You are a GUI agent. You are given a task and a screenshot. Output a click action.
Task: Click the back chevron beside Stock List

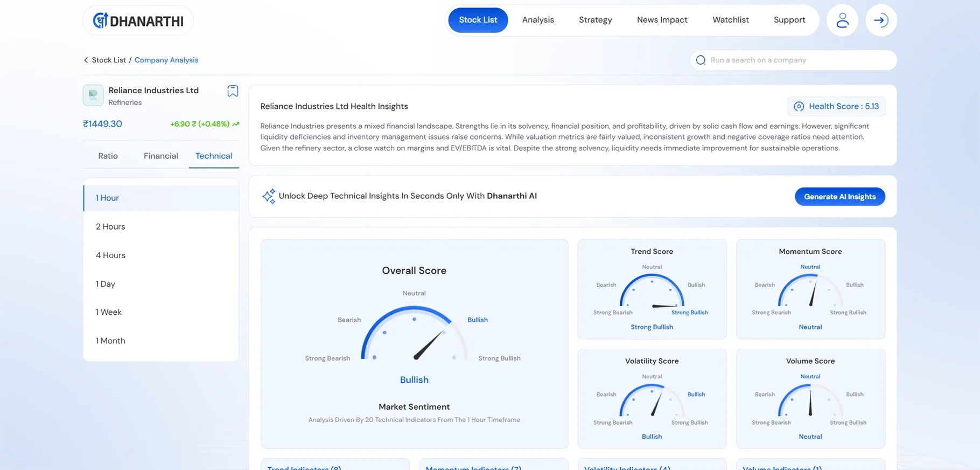pos(86,60)
